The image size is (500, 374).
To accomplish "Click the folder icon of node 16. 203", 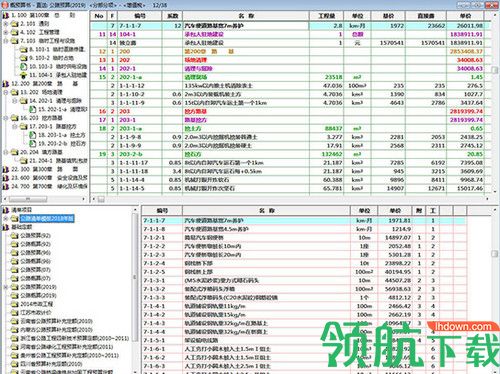I will (14, 118).
